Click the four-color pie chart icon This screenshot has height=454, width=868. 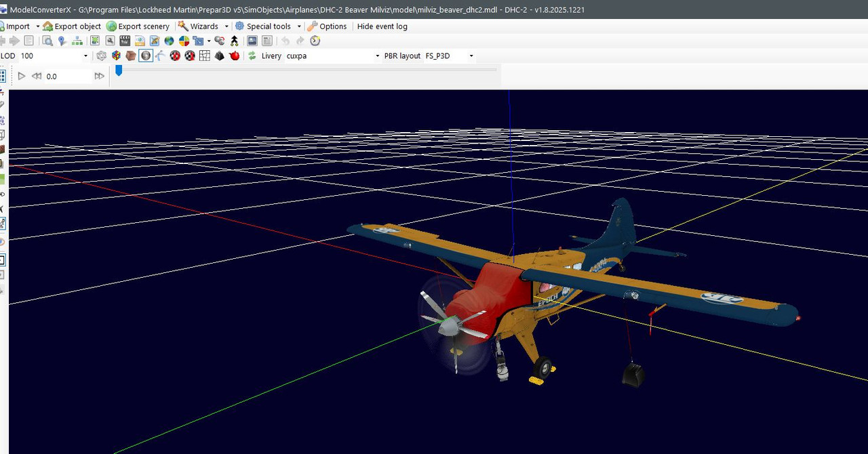184,41
